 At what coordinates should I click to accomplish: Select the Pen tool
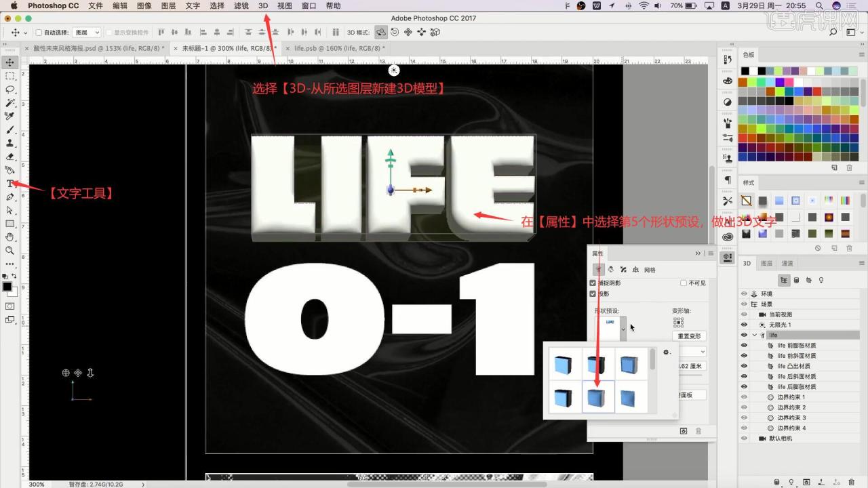(x=10, y=197)
